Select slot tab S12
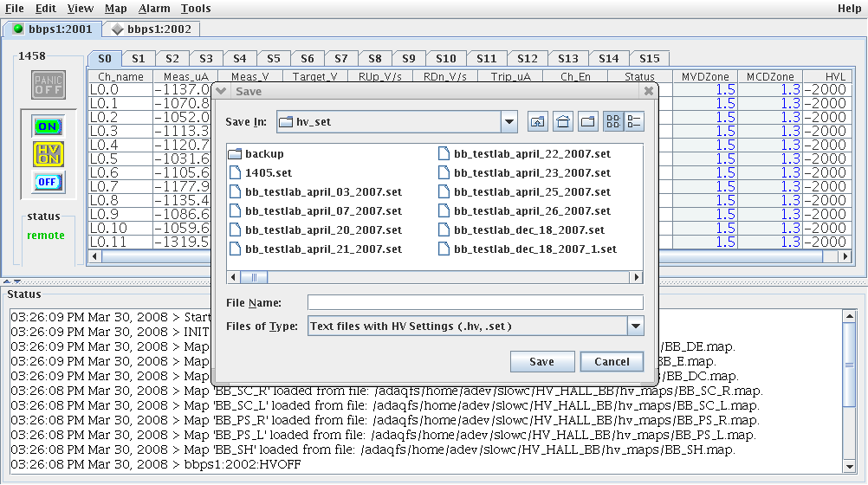 click(527, 59)
